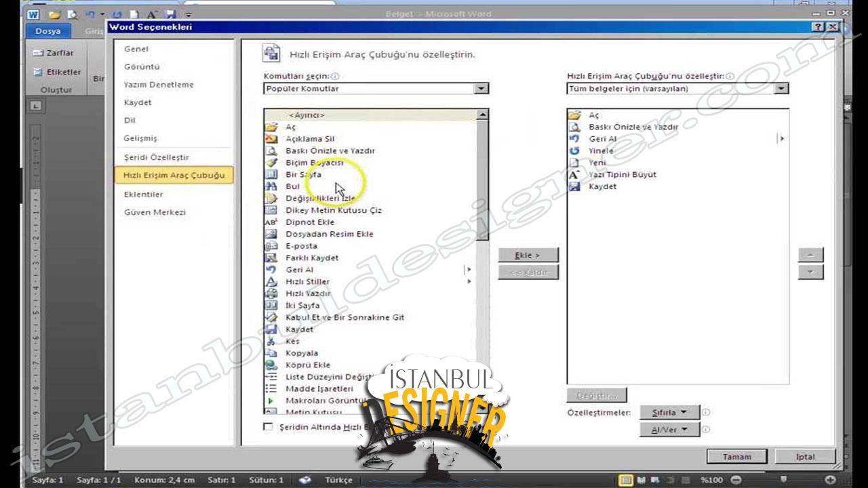
Task: Enable Şeridin Altında Hızlı Erişim checkbox
Action: click(x=268, y=427)
